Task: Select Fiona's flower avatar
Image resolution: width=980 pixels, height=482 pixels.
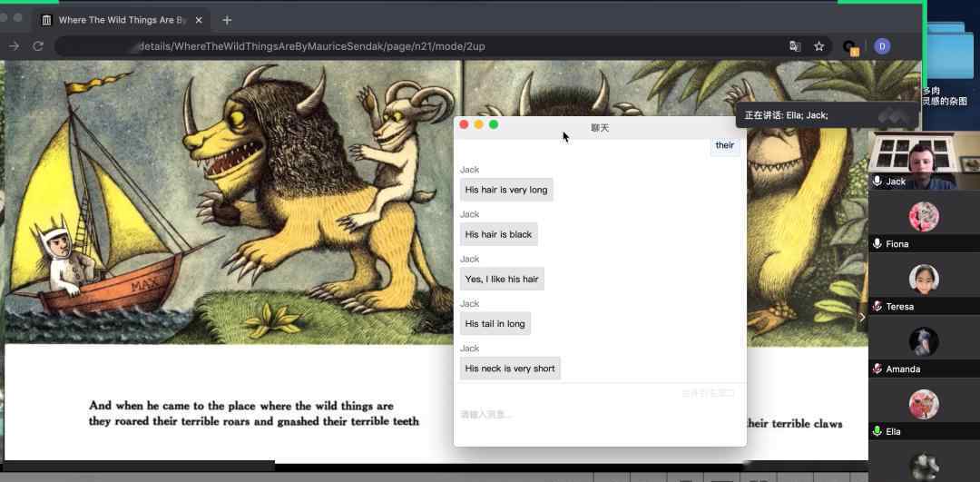Action: click(x=924, y=217)
